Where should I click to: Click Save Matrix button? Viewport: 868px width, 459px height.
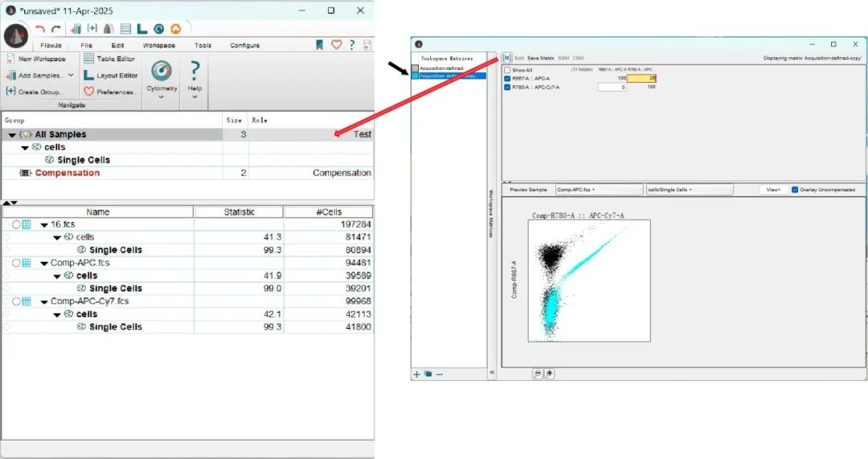[x=541, y=58]
